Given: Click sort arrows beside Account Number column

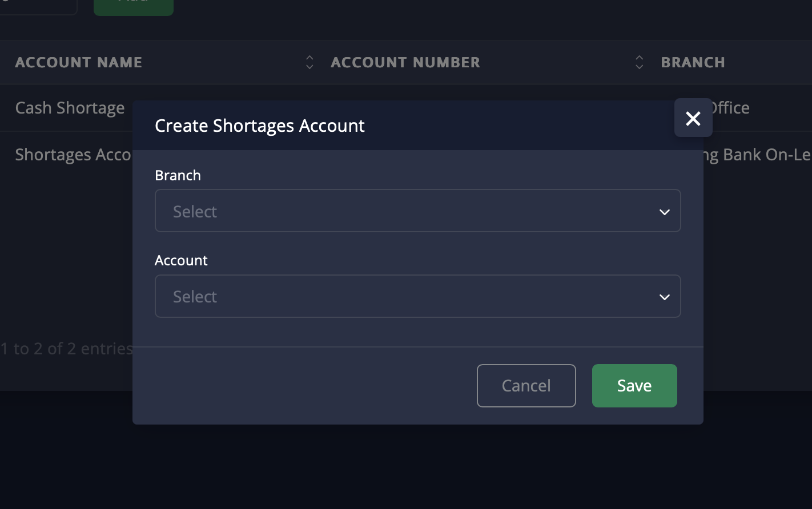Looking at the screenshot, I should click(x=639, y=62).
